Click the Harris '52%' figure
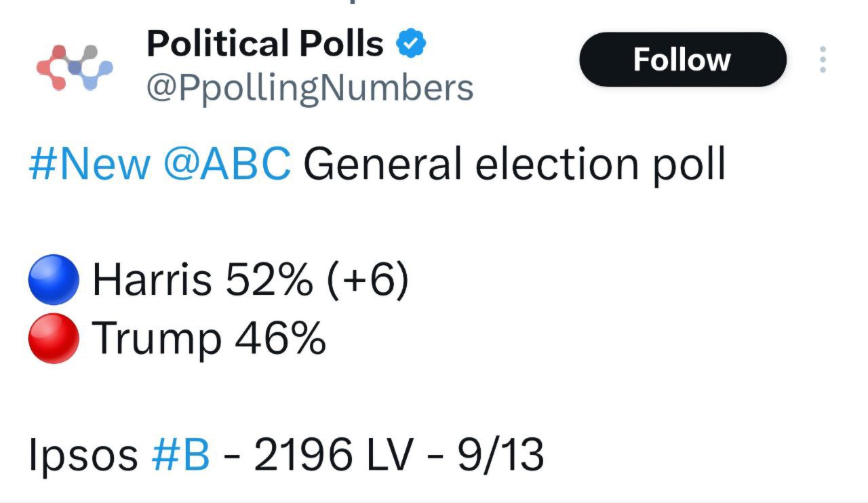 click(269, 279)
